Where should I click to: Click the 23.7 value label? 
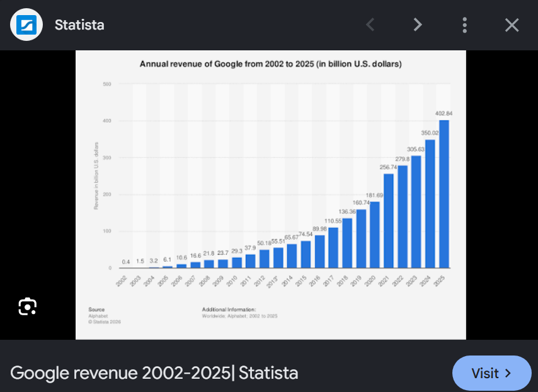point(222,253)
